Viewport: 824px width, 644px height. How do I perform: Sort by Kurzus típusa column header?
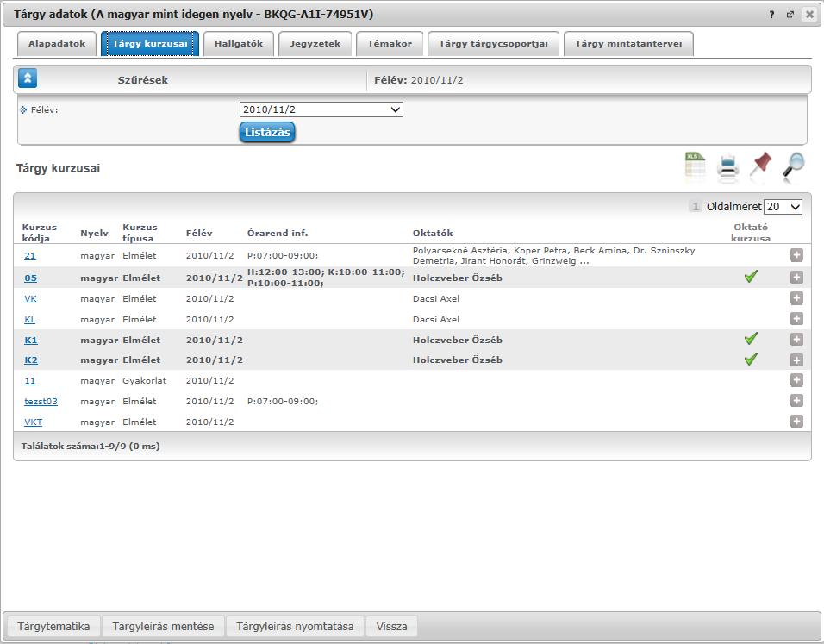click(x=140, y=233)
